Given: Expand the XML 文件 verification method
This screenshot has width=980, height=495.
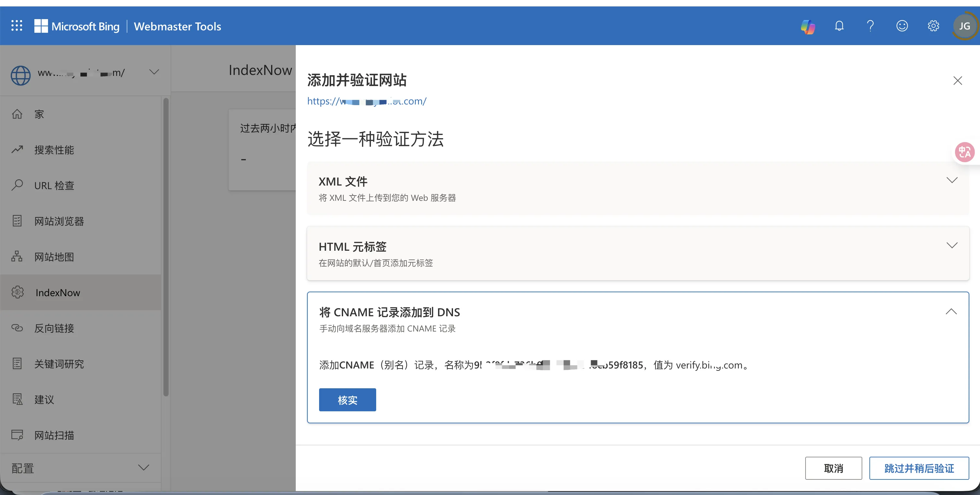Looking at the screenshot, I should click(x=952, y=180).
